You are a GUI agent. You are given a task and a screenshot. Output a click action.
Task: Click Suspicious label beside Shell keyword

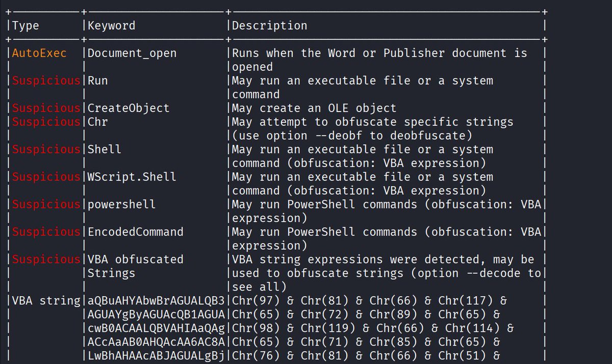pyautogui.click(x=46, y=149)
